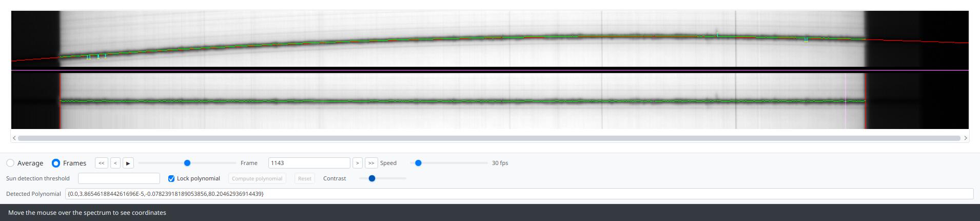This screenshot has width=980, height=221.
Task: Click the lower corrected spectrum image
Action: pos(490,101)
